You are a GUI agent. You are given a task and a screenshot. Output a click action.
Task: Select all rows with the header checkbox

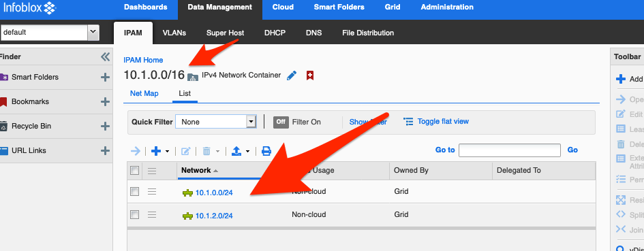[x=135, y=171]
